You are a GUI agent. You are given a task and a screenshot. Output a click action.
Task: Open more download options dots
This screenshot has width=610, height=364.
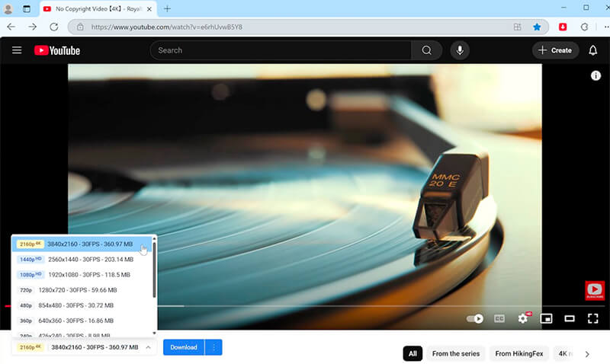click(x=213, y=347)
